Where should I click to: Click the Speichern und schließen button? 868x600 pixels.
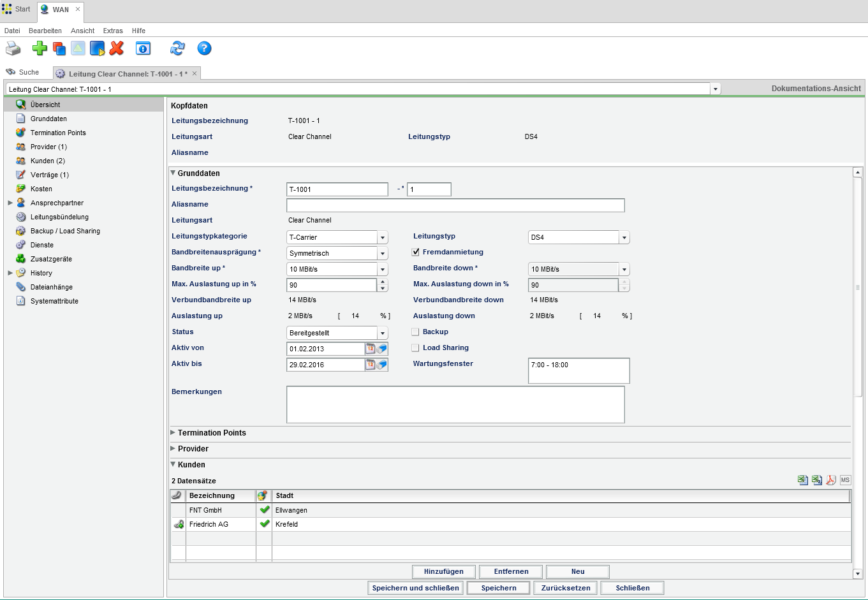pyautogui.click(x=415, y=587)
